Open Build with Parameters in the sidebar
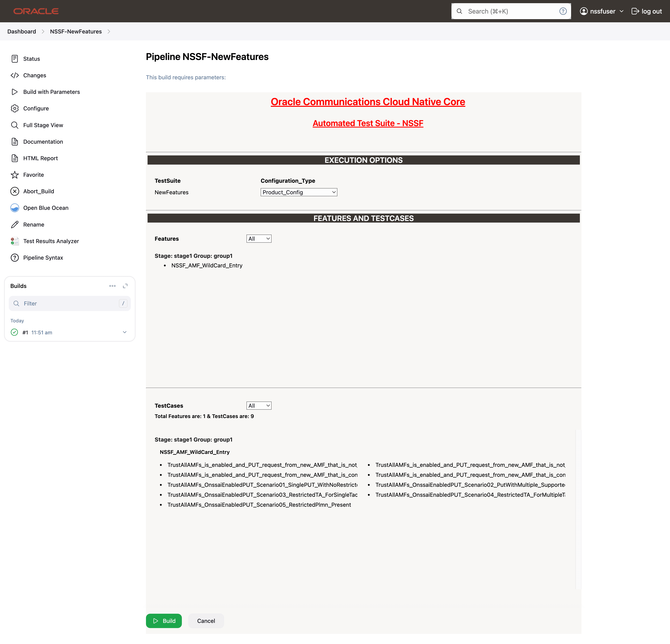The image size is (670, 644). pyautogui.click(x=51, y=92)
